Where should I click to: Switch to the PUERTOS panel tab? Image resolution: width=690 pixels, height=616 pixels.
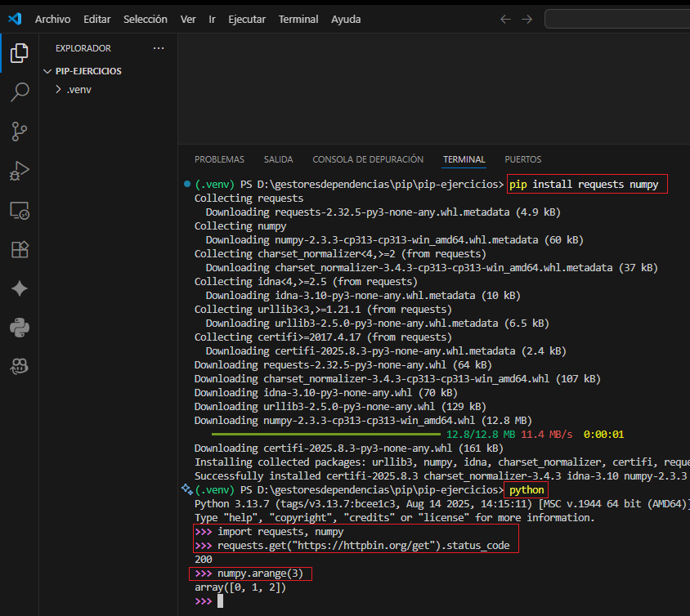522,159
